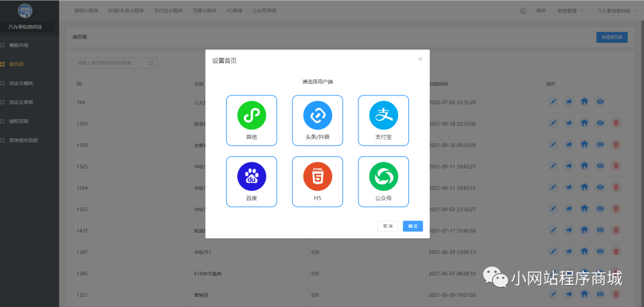644x307 pixels.
Task: Open 自定义模块 in the sidebar
Action: (21, 83)
